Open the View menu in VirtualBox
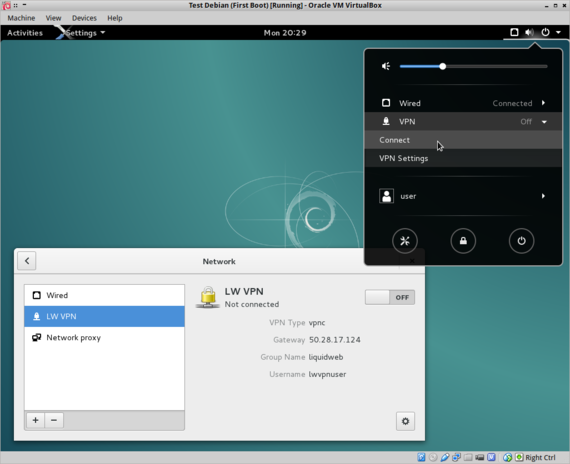 pos(53,18)
